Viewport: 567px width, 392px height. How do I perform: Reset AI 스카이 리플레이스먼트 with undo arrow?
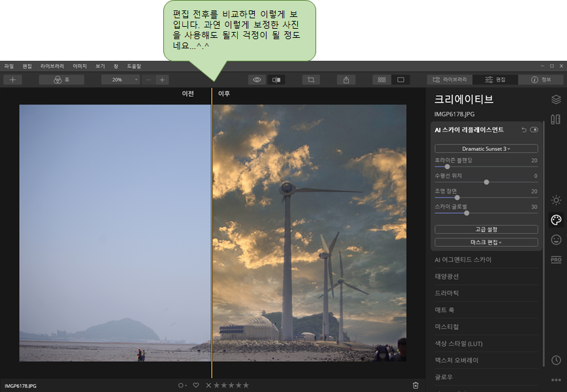click(524, 130)
